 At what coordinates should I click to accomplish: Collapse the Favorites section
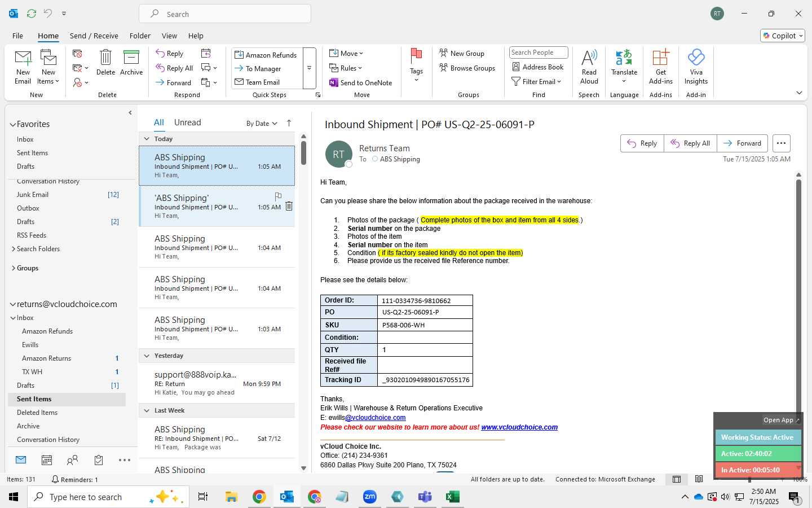click(x=13, y=124)
